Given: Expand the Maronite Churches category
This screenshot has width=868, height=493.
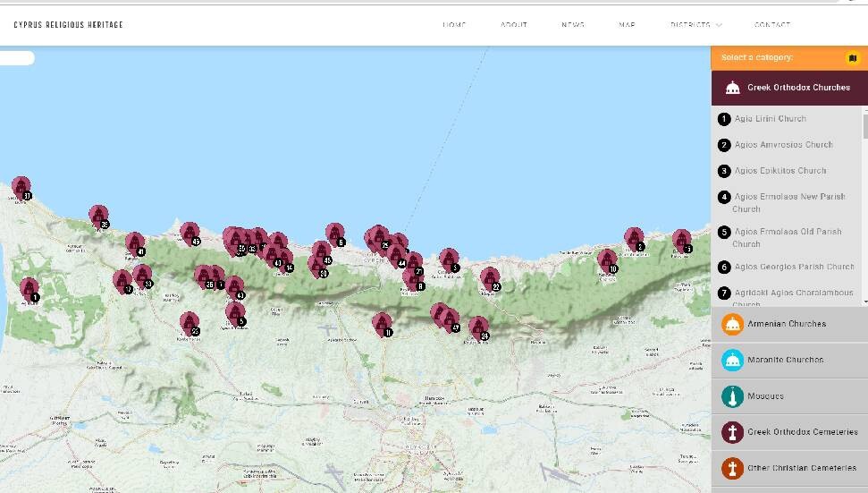Looking at the screenshot, I should [x=789, y=360].
